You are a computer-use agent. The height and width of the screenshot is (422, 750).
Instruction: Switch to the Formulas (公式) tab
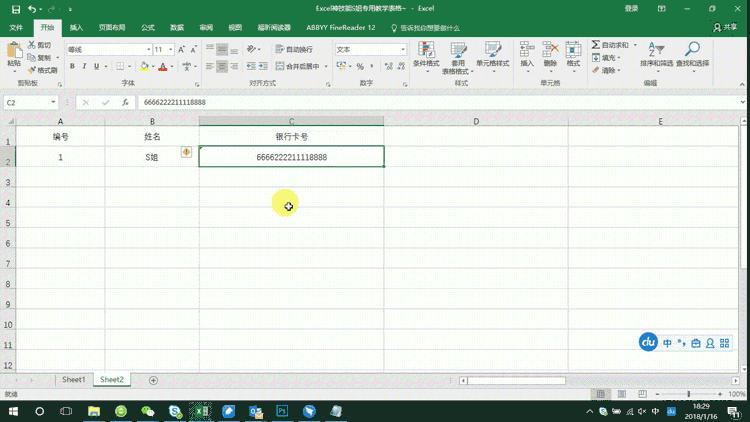148,28
